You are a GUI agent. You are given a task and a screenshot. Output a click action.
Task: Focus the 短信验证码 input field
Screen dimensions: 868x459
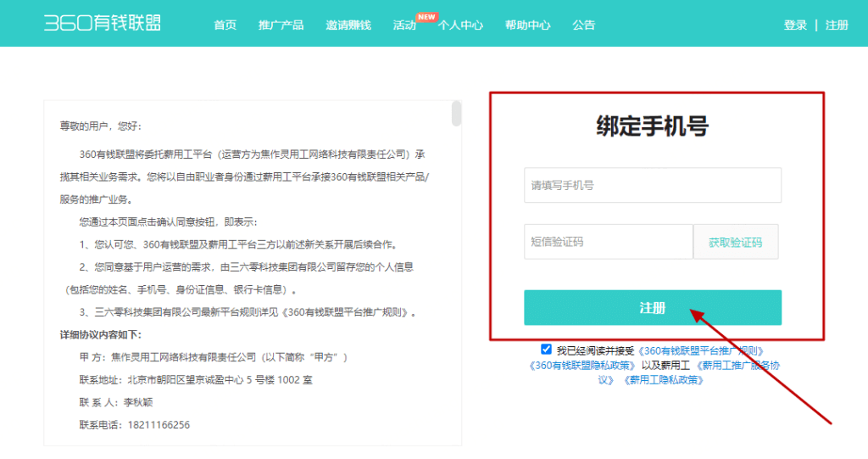pos(609,242)
